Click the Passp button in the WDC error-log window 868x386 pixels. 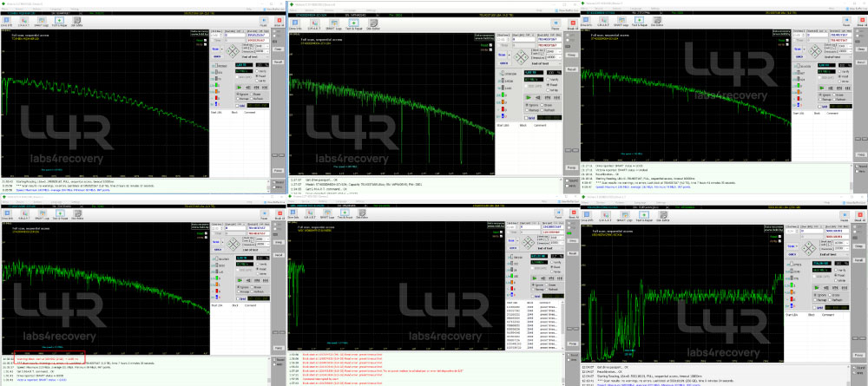[572, 344]
